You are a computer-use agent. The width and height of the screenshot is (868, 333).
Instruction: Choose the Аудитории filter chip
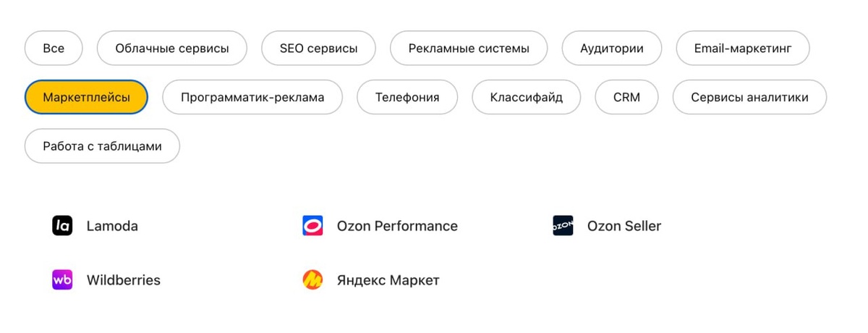pos(611,49)
